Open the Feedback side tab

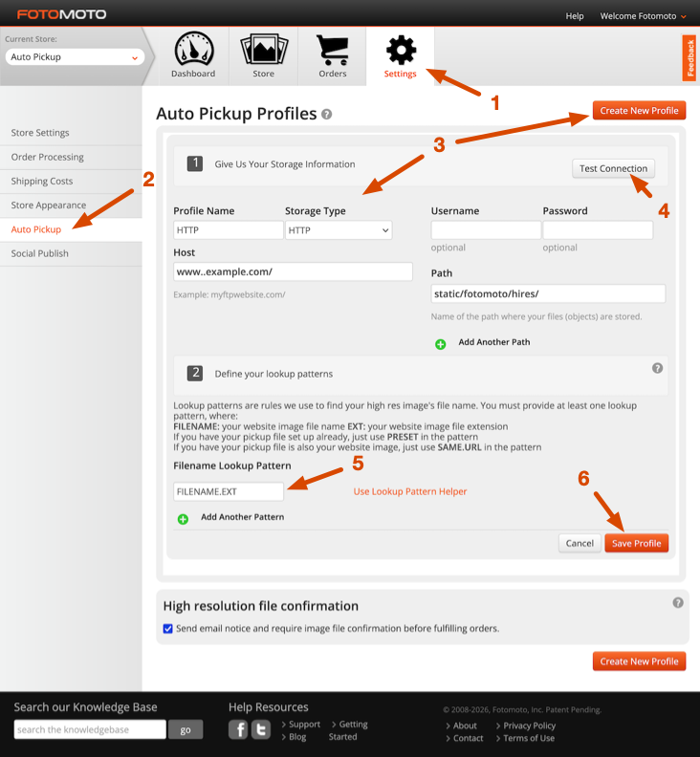(689, 58)
